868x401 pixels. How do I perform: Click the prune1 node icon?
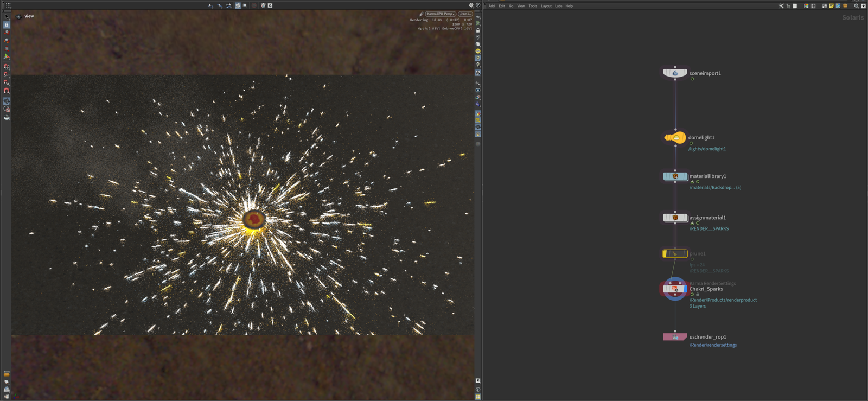click(675, 253)
